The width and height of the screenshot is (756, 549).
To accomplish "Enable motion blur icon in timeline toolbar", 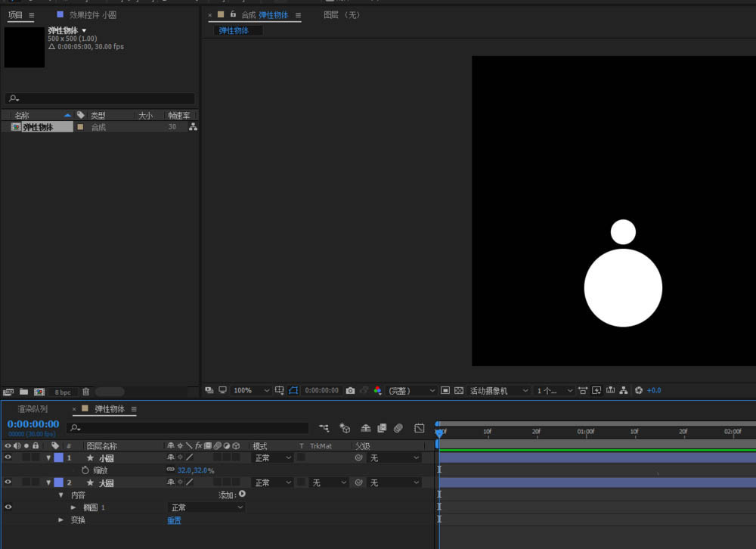I will click(398, 428).
